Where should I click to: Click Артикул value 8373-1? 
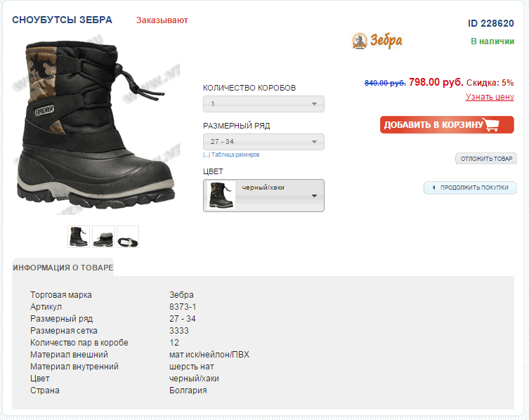[x=183, y=307]
